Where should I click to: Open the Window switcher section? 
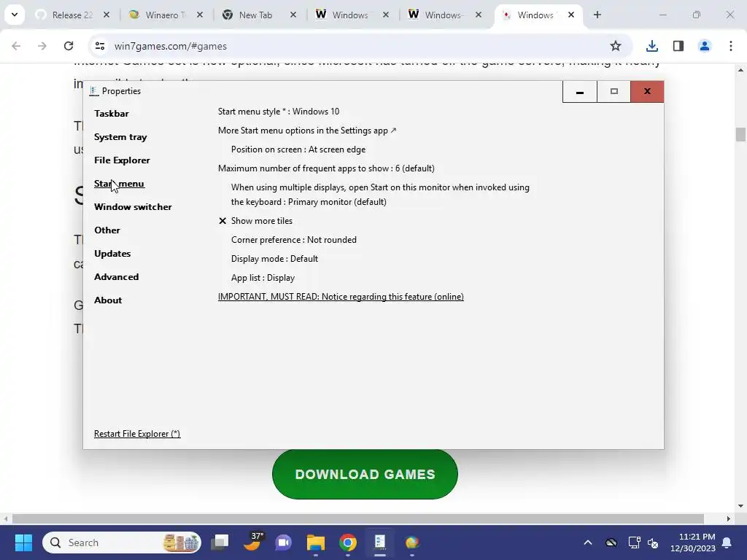pos(133,206)
